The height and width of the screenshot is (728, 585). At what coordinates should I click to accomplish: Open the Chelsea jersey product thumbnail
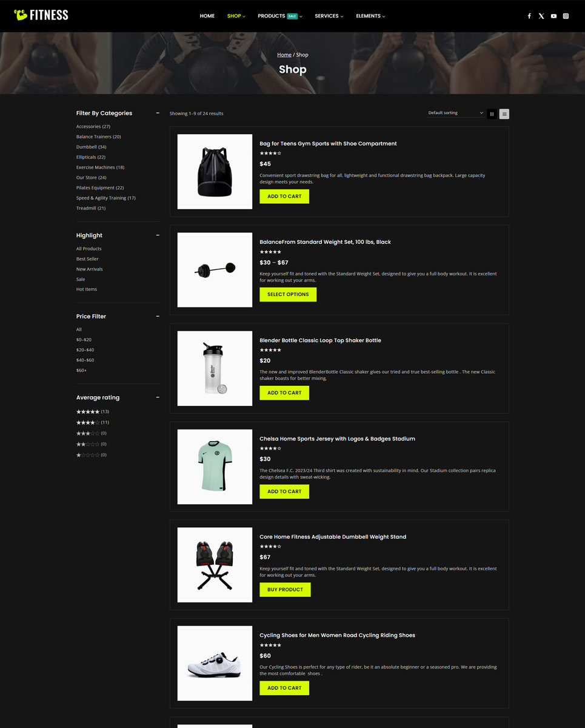pyautogui.click(x=215, y=467)
